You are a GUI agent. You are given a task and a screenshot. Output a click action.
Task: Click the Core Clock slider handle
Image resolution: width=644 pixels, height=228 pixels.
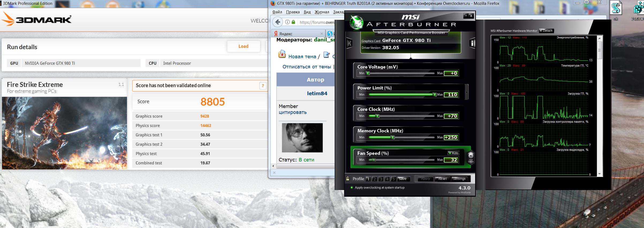pos(378,116)
